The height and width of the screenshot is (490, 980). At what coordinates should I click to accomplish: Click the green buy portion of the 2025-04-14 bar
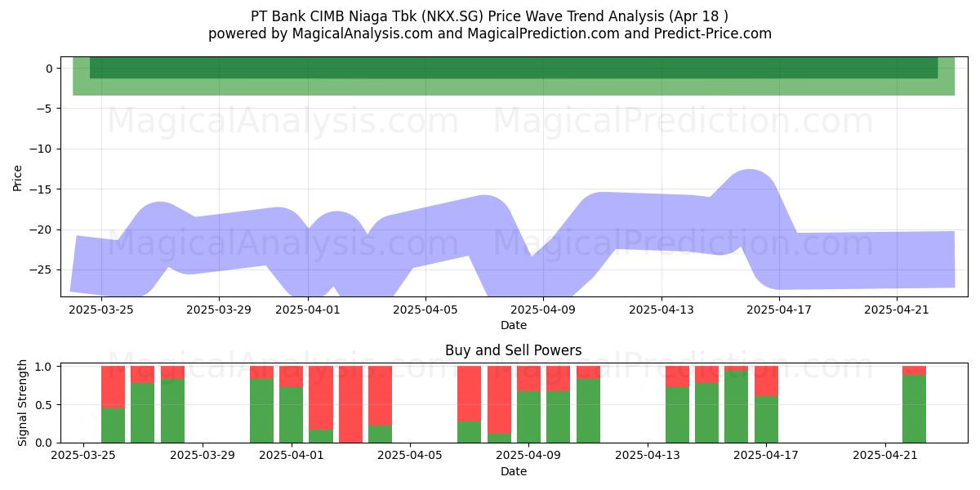[x=677, y=415]
